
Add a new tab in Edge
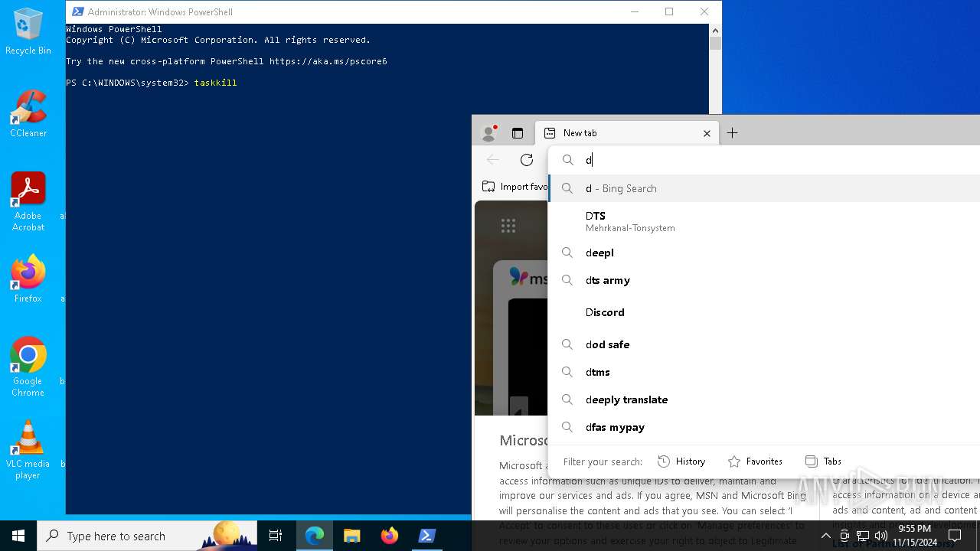(732, 133)
